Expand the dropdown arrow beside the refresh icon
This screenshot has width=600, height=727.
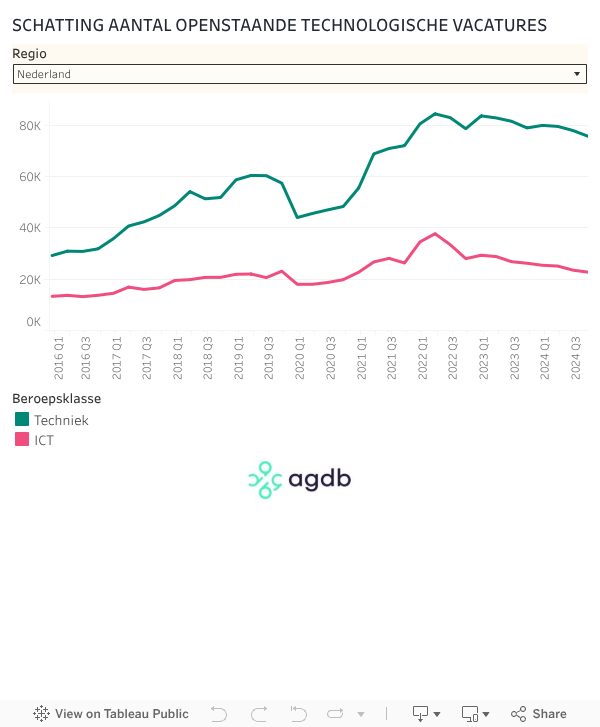pos(361,714)
